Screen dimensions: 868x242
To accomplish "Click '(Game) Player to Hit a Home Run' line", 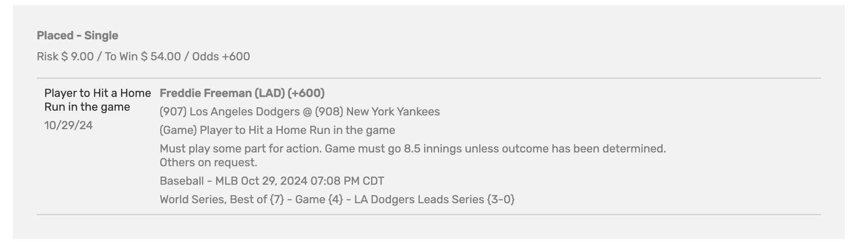I will [277, 130].
